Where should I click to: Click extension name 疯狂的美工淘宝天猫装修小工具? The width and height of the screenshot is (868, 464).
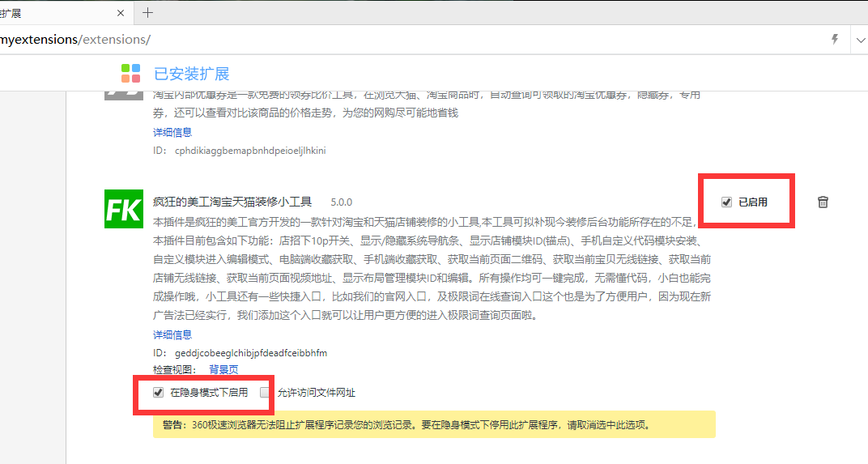(232, 202)
